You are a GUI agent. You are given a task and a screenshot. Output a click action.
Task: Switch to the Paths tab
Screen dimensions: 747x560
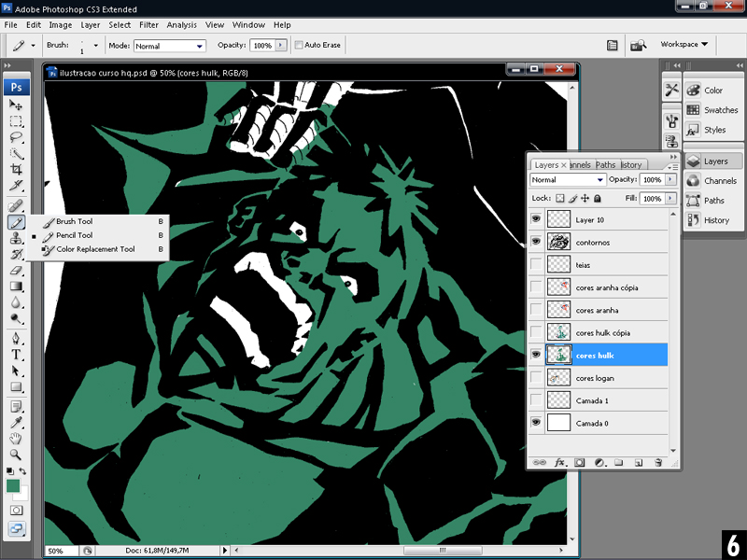click(x=606, y=164)
